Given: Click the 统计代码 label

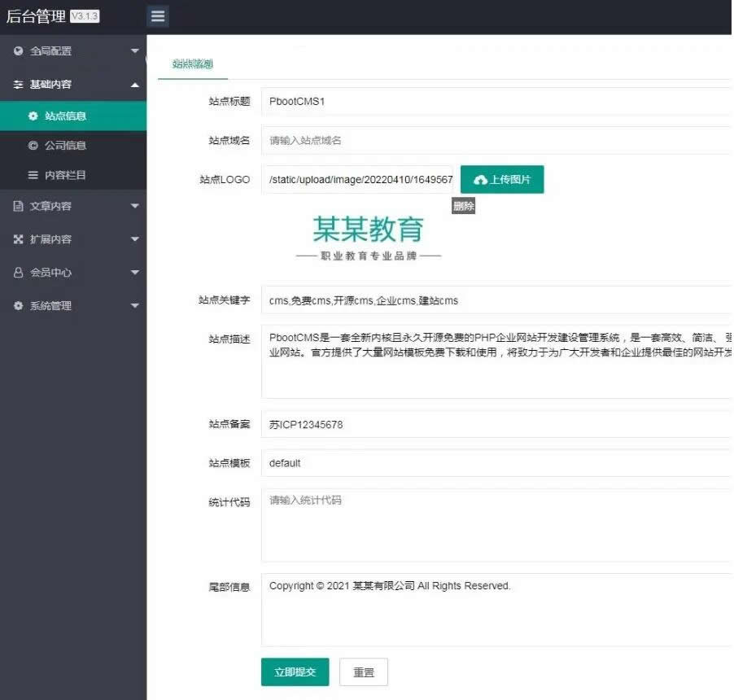Looking at the screenshot, I should point(229,502).
